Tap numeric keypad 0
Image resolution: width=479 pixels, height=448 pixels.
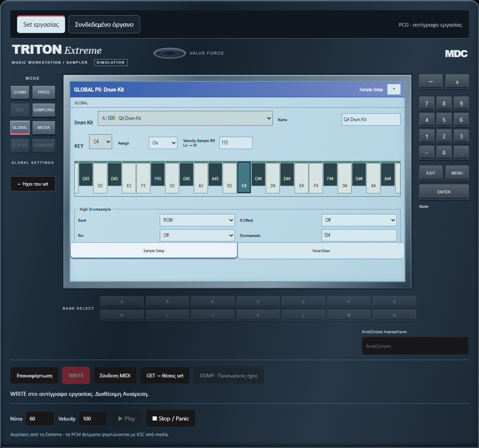pyautogui.click(x=444, y=153)
